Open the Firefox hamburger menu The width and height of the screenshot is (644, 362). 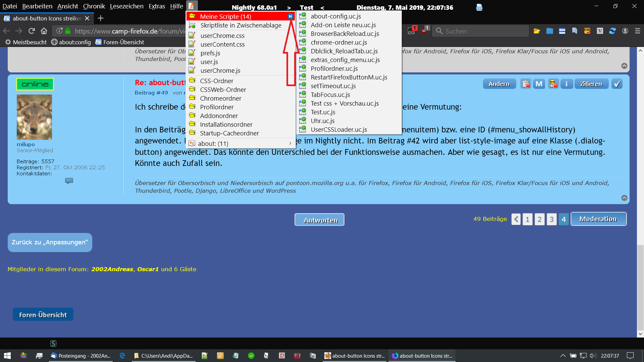pyautogui.click(x=638, y=31)
